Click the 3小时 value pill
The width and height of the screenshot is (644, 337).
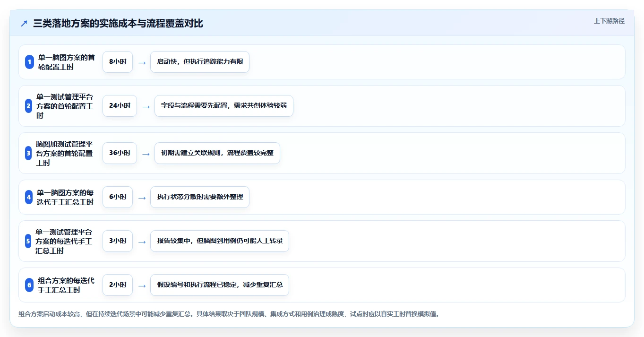[118, 241]
